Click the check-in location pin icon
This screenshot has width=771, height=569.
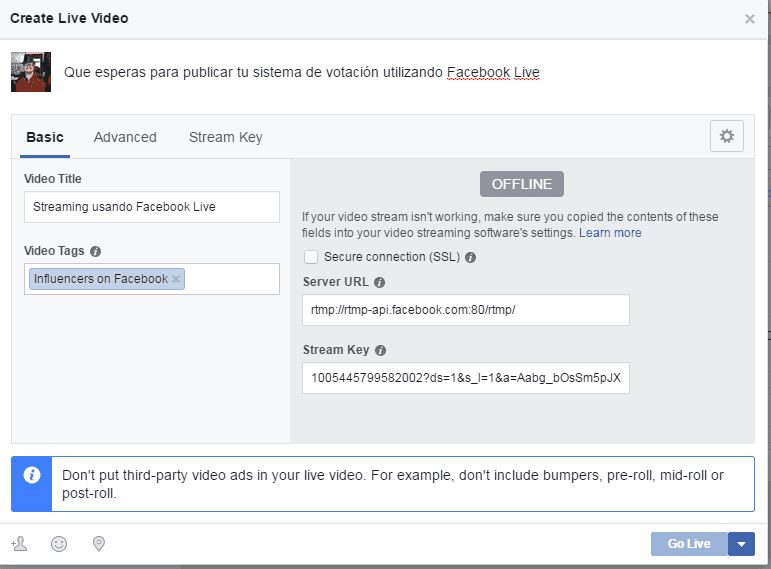point(98,544)
